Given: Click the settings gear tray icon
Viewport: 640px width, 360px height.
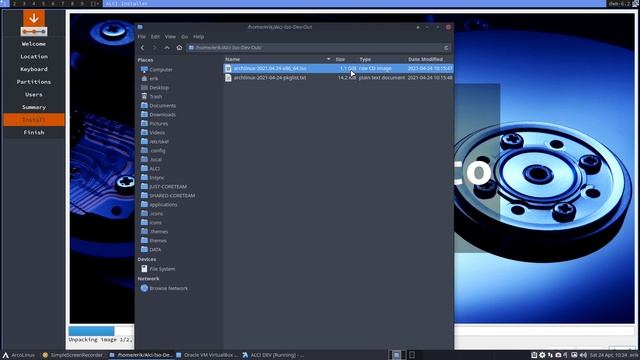Looking at the screenshot, I should coord(542,355).
